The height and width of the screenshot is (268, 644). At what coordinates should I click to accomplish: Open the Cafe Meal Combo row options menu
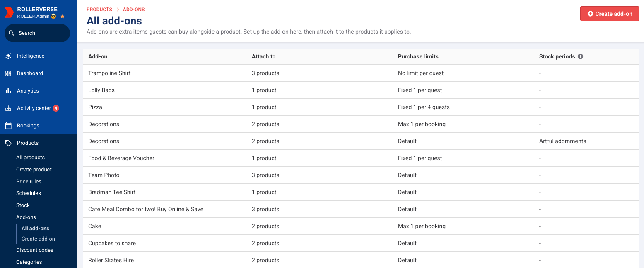630,209
